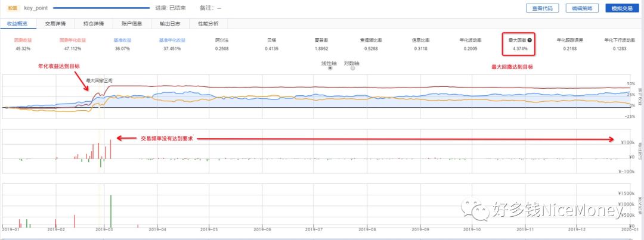
Task: Click the 年化下行波动率 metric label
Action: [x=620, y=40]
